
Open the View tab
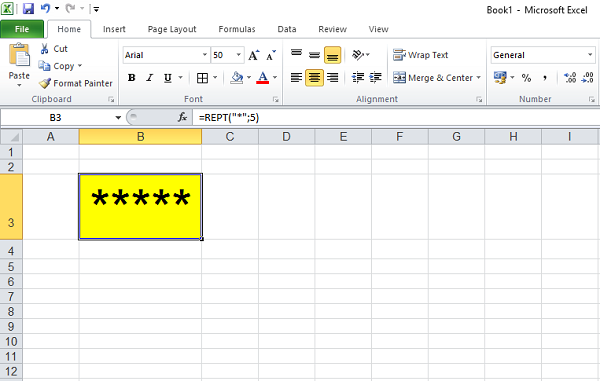coord(378,29)
